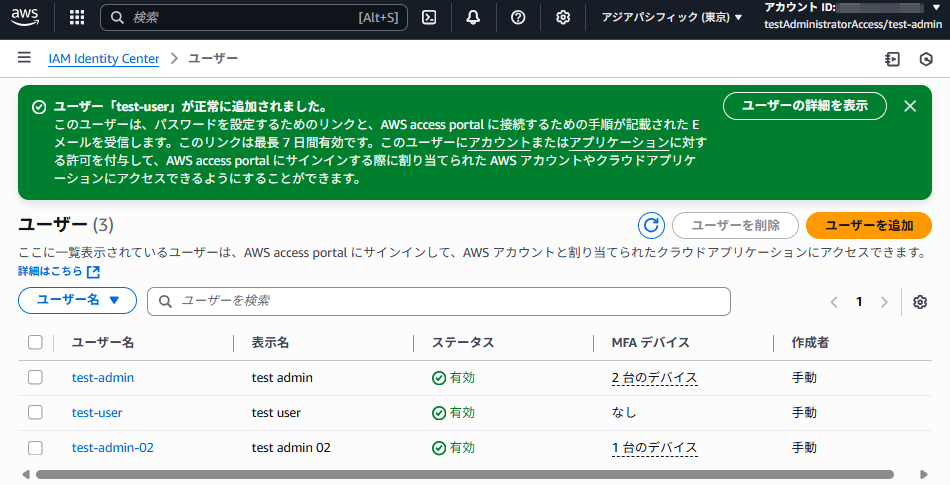Viewport: 950px width, 485px height.
Task: Open the region selector アジアパシフィック (東京)
Action: point(671,18)
